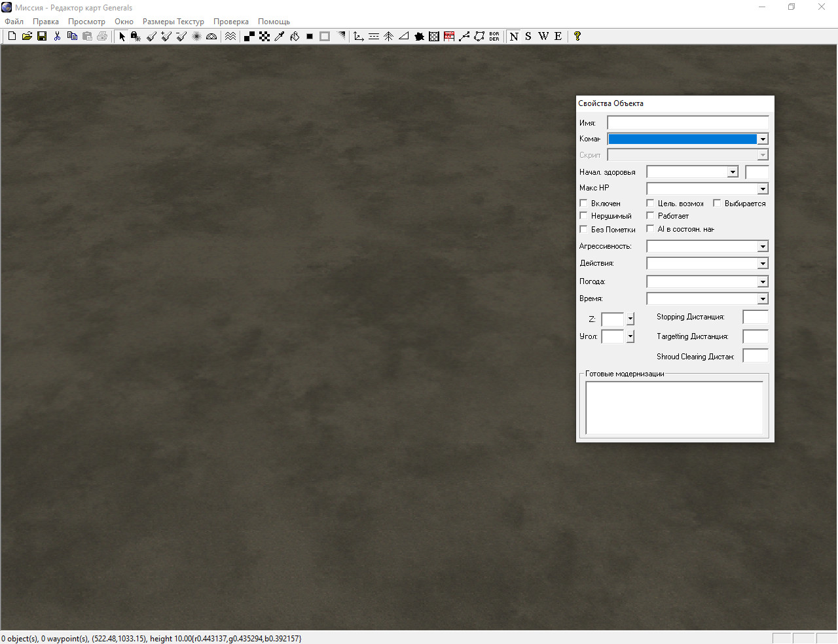This screenshot has width=838, height=644.
Task: Open the Погода dropdown list
Action: pos(763,282)
